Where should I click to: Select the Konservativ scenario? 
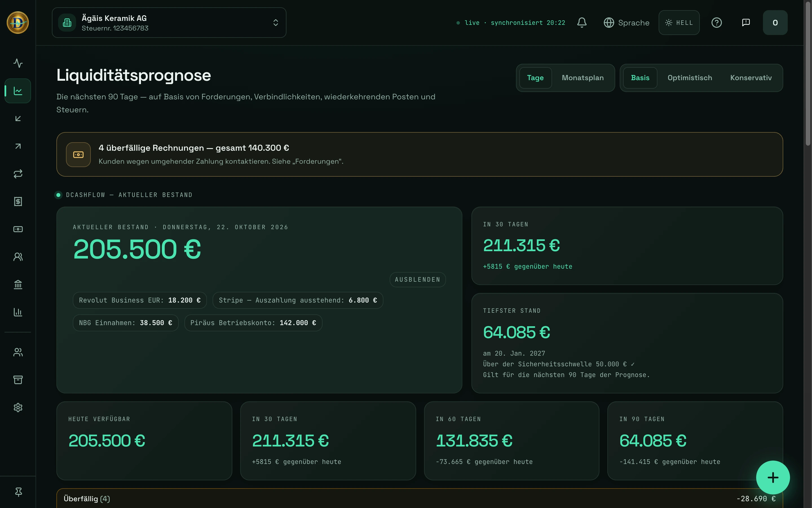[751, 78]
